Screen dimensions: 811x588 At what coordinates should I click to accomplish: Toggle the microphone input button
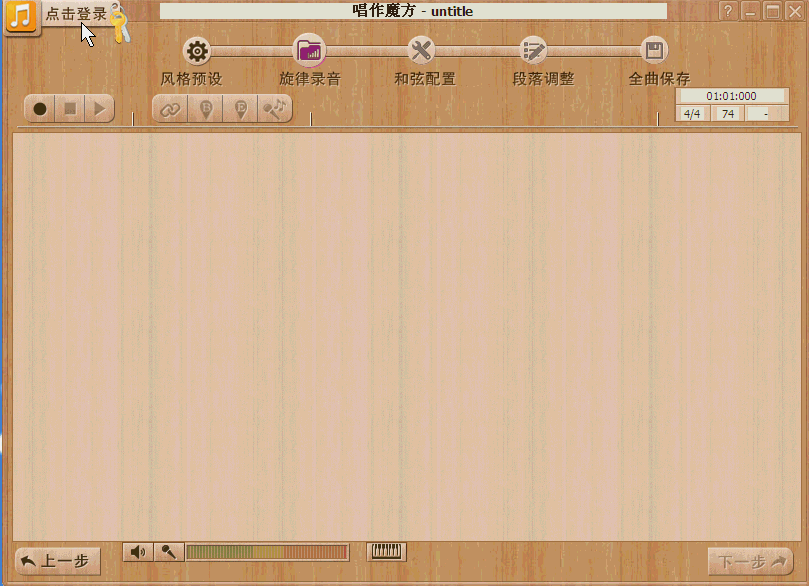point(169,553)
